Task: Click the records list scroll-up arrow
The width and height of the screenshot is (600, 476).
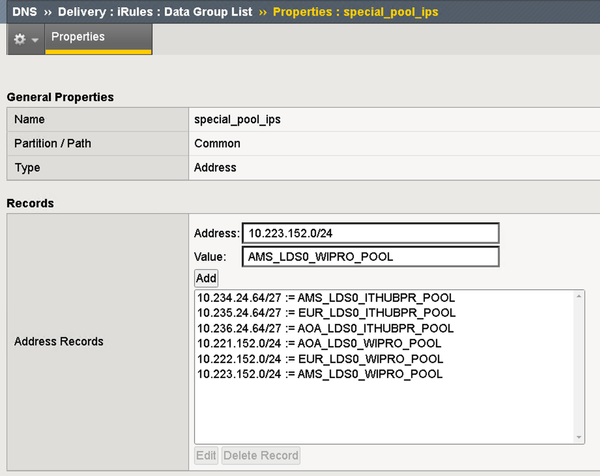Action: click(x=578, y=296)
